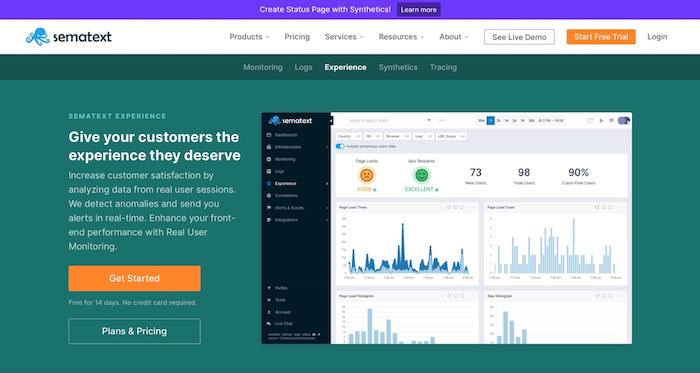Open Dashboards icon in dashboard sidebar
The image size is (700, 373).
(269, 135)
